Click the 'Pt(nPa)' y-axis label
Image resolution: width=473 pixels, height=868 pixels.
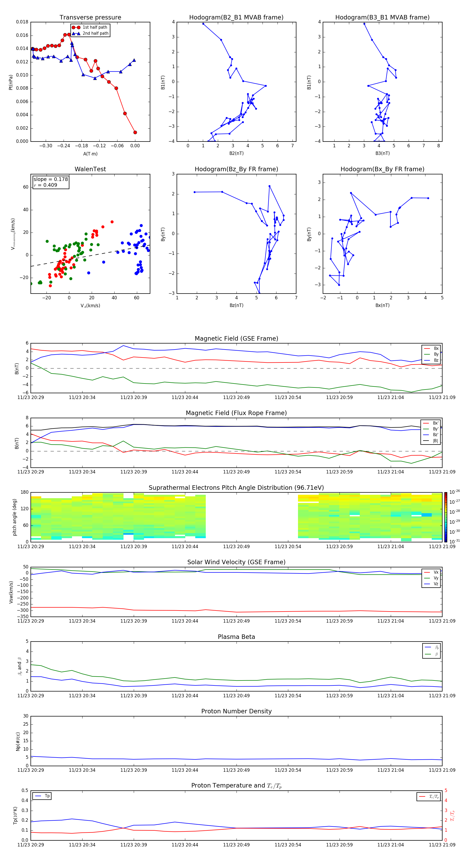[x=11, y=82]
